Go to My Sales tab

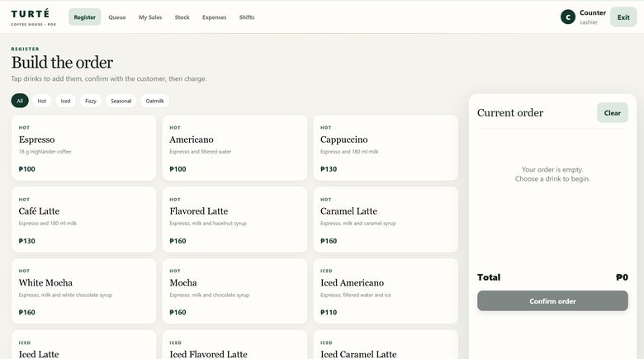(x=150, y=17)
